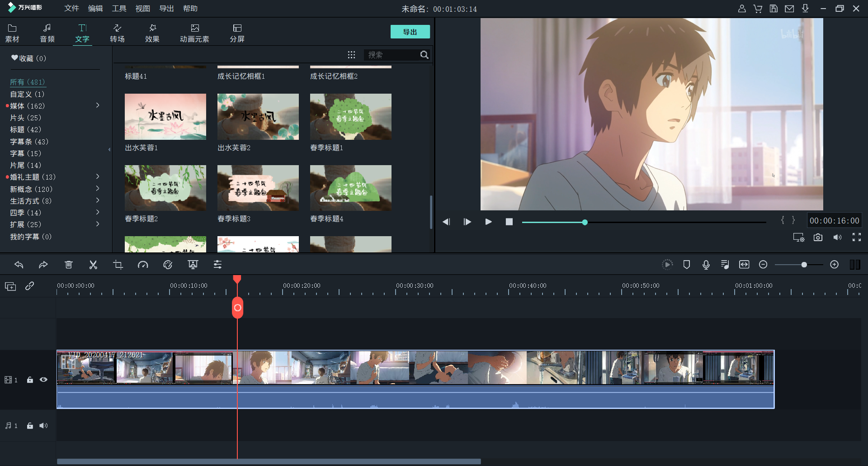Select the 出水芙蓉1 title thumbnail

[165, 117]
